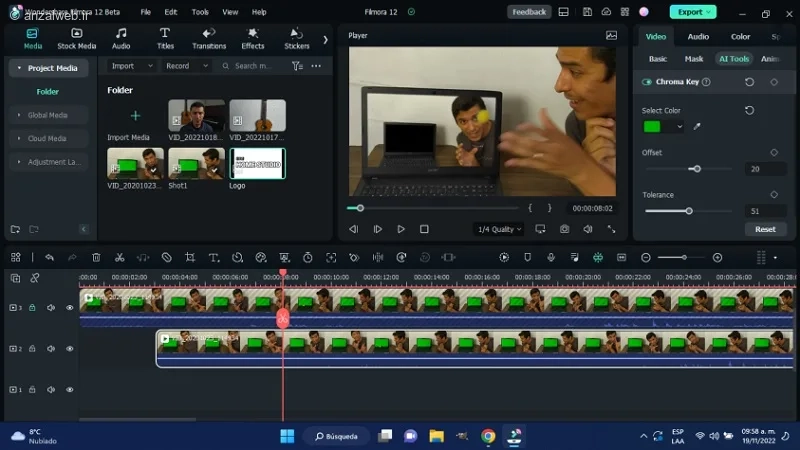Expand the Import dropdown
This screenshot has height=450, width=800.
pyautogui.click(x=132, y=66)
